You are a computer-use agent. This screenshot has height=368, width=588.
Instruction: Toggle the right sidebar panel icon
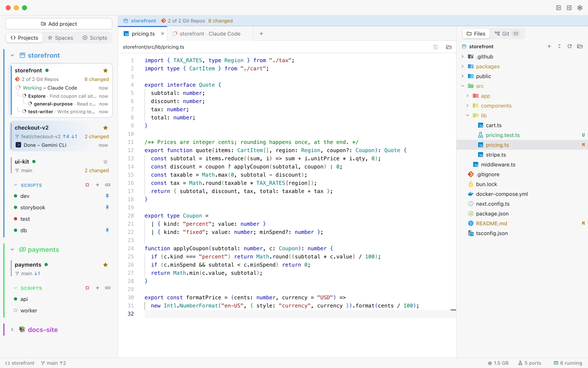point(569,8)
